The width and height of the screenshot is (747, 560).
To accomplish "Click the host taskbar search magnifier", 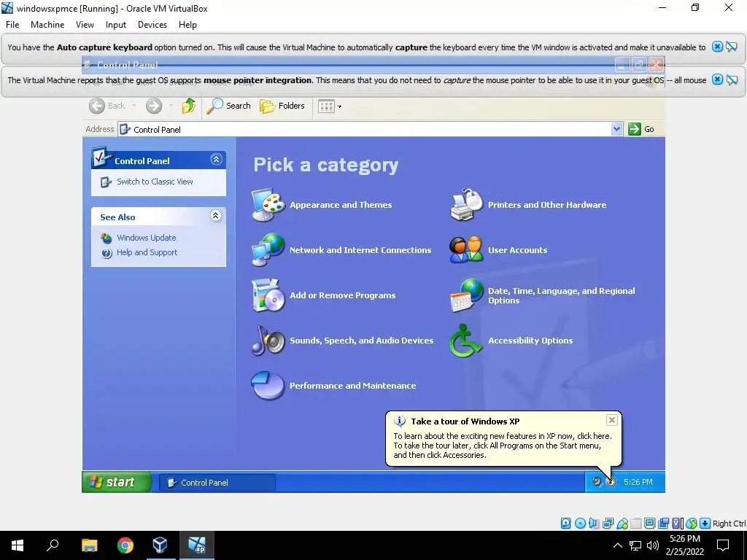I will tap(53, 545).
